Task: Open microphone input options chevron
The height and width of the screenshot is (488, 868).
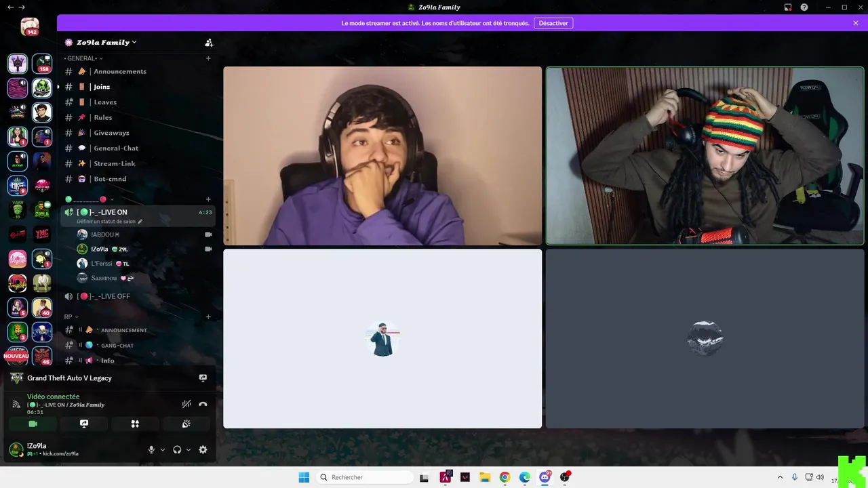Action: click(x=163, y=449)
